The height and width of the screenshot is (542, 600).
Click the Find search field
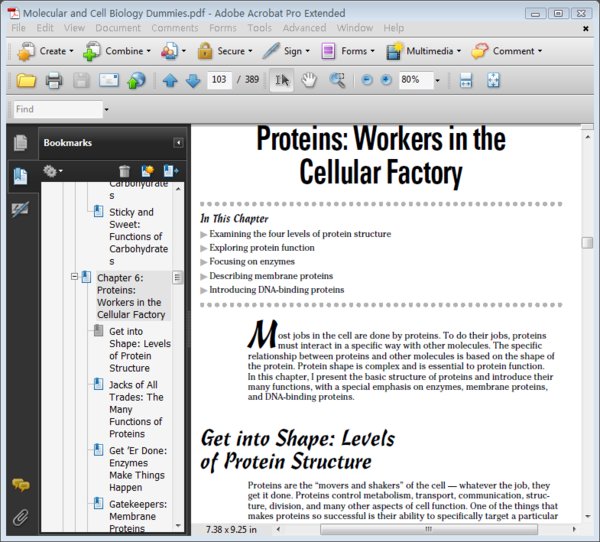click(x=57, y=109)
